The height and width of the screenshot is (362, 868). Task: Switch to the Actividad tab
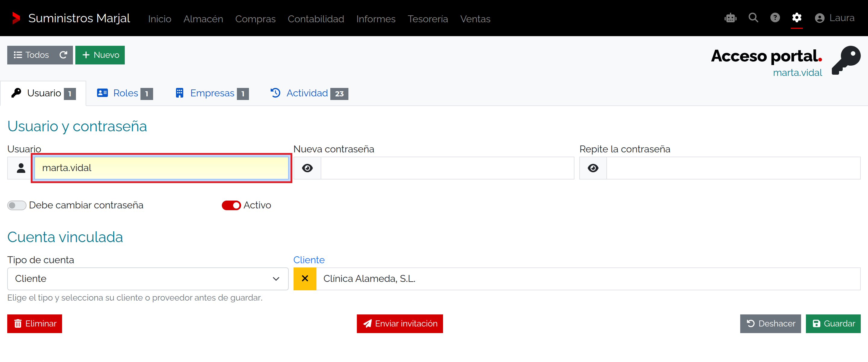click(309, 93)
